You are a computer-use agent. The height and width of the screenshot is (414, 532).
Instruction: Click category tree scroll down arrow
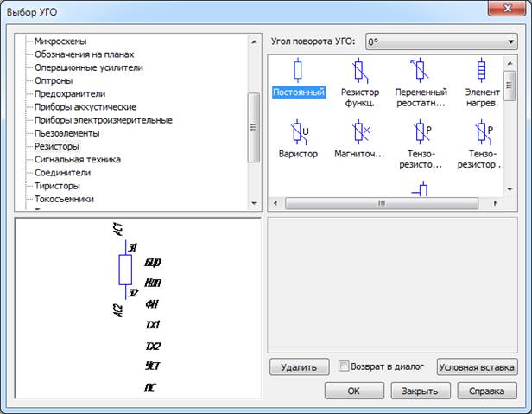tap(254, 203)
